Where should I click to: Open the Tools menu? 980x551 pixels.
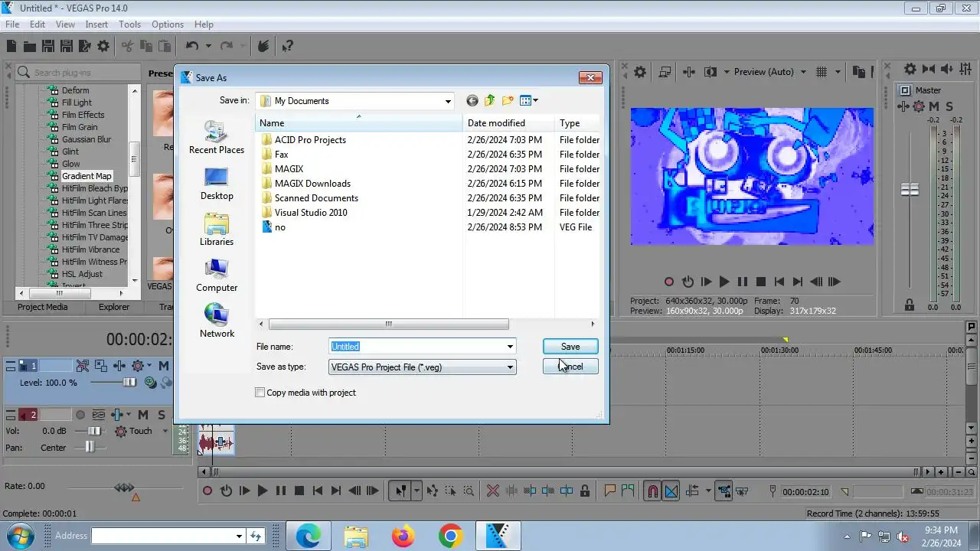click(129, 24)
